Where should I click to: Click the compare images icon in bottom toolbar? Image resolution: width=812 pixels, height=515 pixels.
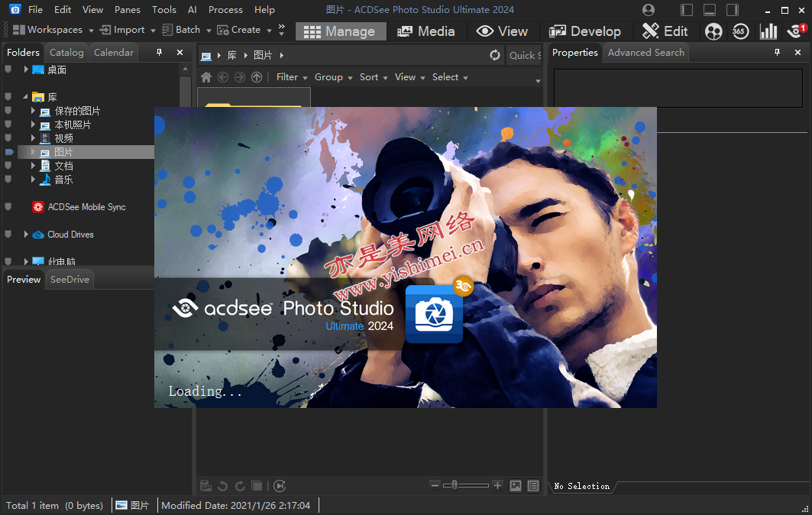(x=257, y=486)
